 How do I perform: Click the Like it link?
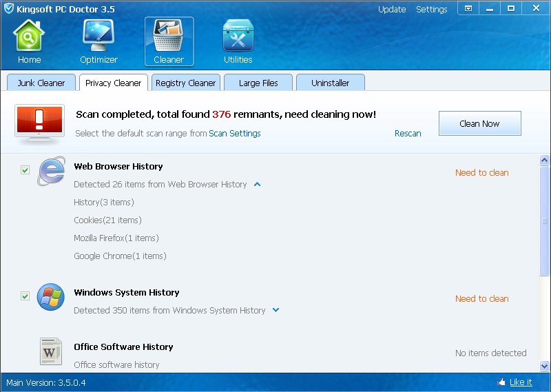(521, 382)
